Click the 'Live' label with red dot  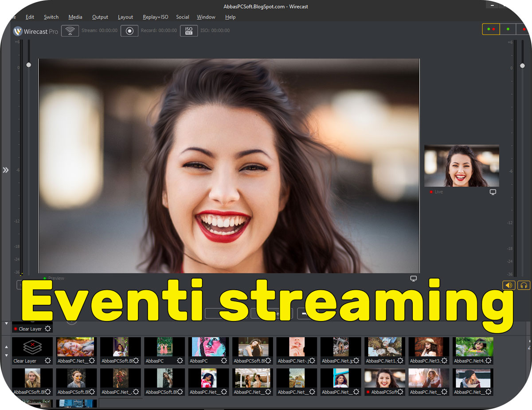tap(436, 192)
